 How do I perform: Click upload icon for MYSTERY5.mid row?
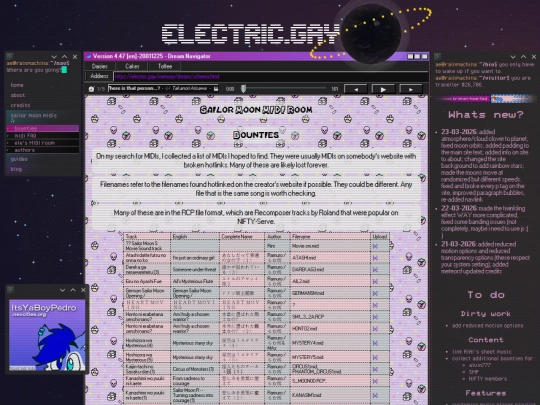tap(375, 357)
